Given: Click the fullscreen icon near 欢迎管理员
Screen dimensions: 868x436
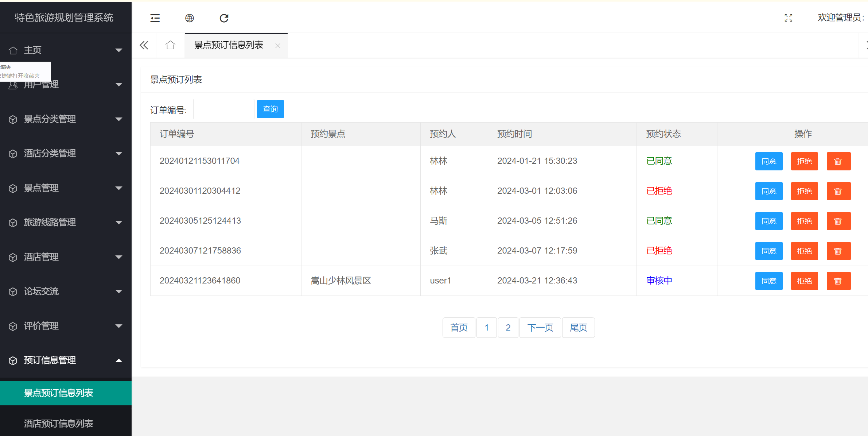Looking at the screenshot, I should point(788,18).
